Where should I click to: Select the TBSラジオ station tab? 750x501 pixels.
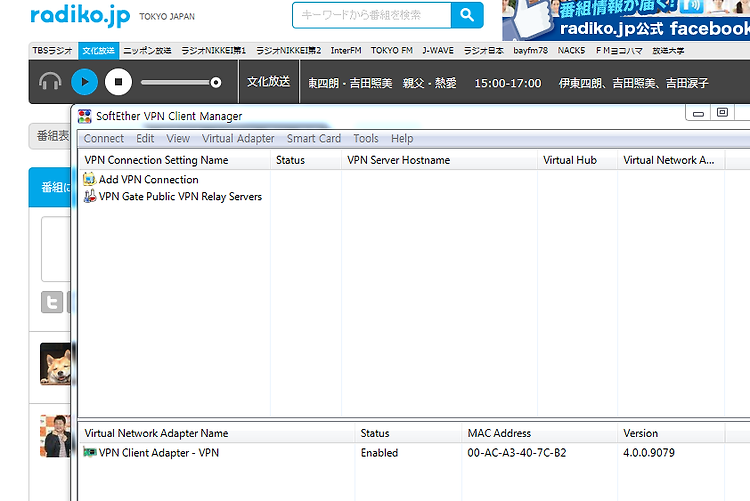[x=52, y=51]
